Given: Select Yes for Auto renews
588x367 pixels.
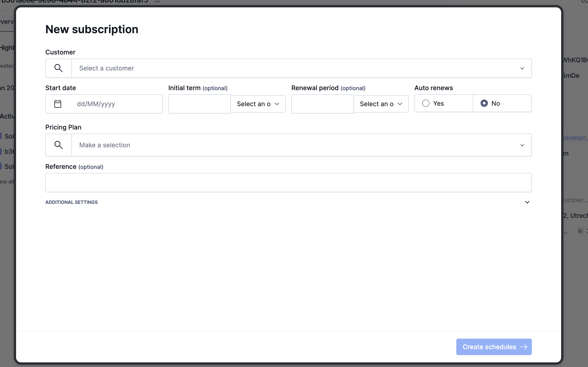Looking at the screenshot, I should [x=426, y=103].
